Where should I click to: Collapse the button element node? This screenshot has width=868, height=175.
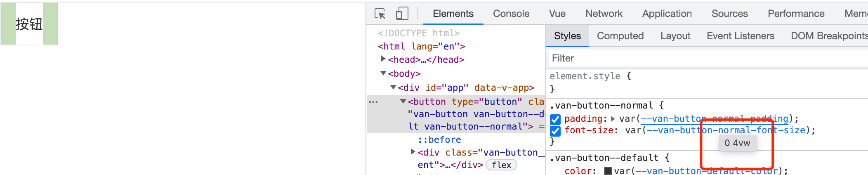pyautogui.click(x=403, y=102)
